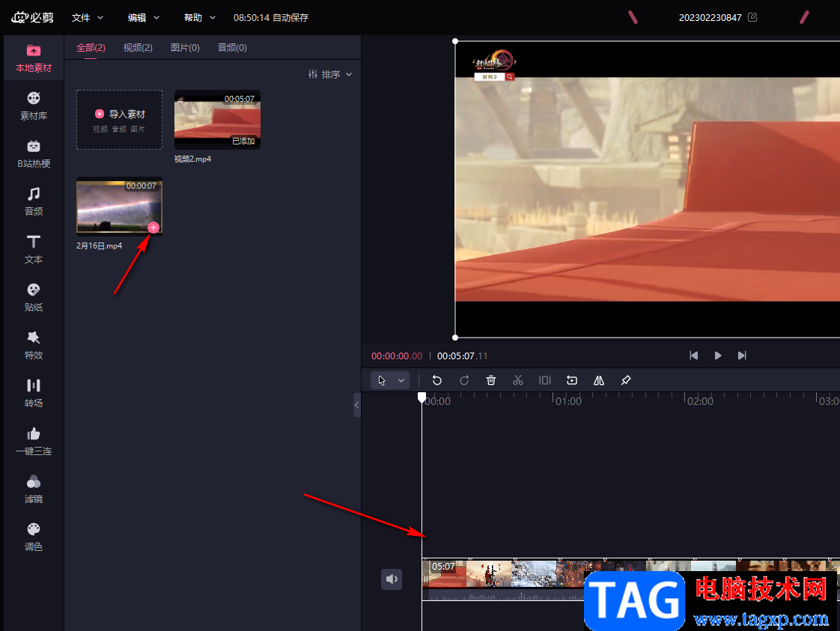Click the preview bottom-left resize handle

click(x=455, y=338)
